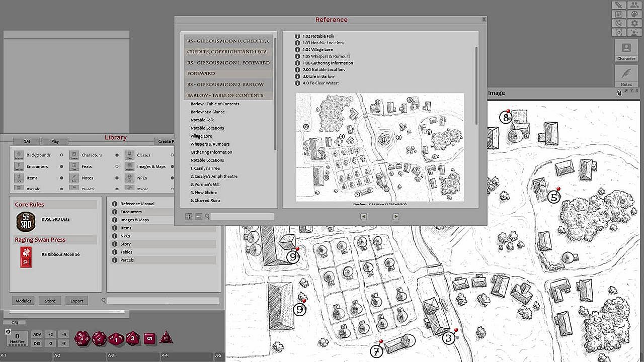The image size is (644, 362).
Task: Open the options gear in top-right toolbar
Action: coord(634,23)
